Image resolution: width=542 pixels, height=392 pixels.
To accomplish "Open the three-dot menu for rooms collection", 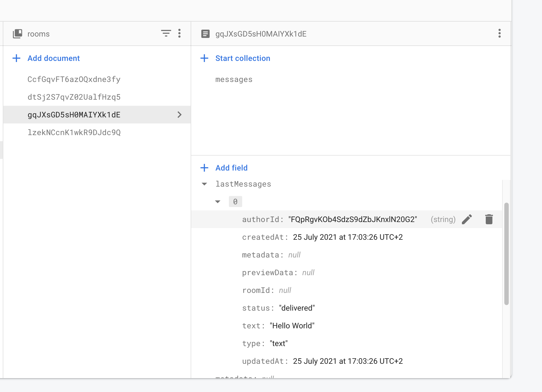I will [x=180, y=33].
